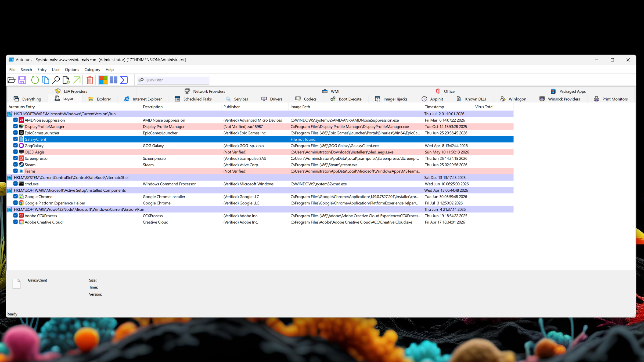Click the Open file toolbar icon

click(11, 80)
